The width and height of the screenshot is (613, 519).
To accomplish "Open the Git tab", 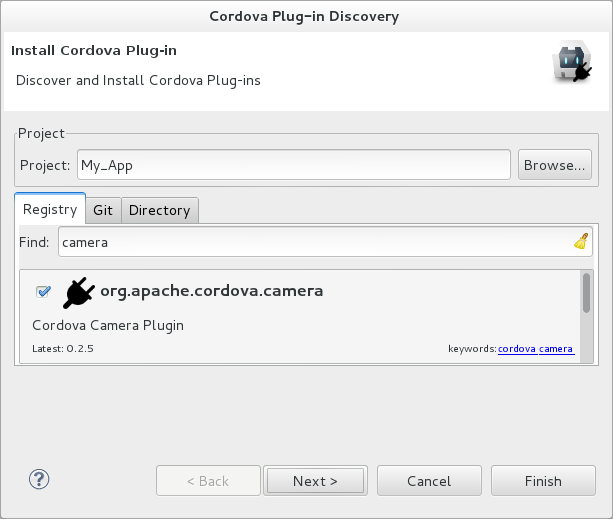I will (103, 210).
